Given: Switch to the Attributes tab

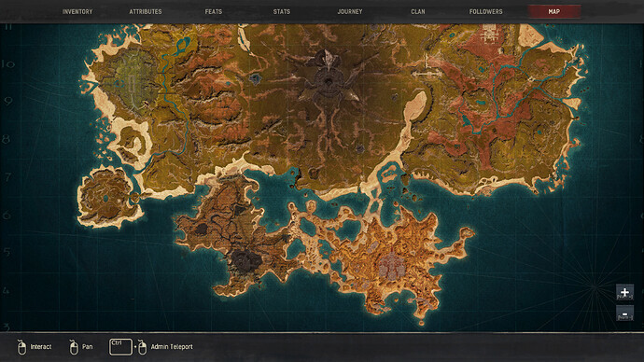Looking at the screenshot, I should (x=146, y=11).
